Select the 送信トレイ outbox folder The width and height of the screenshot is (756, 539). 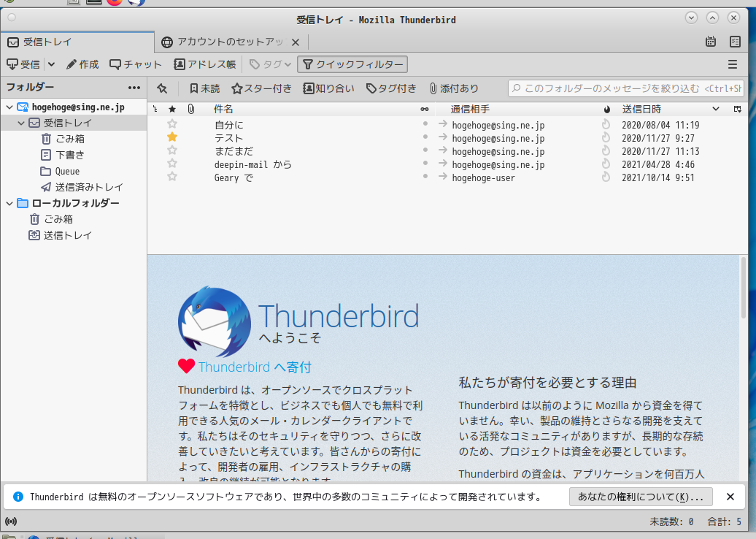[x=61, y=235]
